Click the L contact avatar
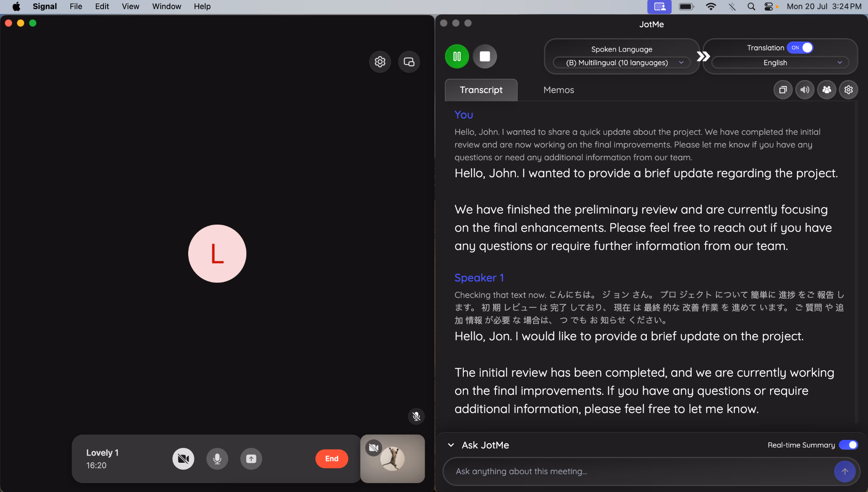Screen dimensions: 868x492 pyautogui.click(x=217, y=253)
